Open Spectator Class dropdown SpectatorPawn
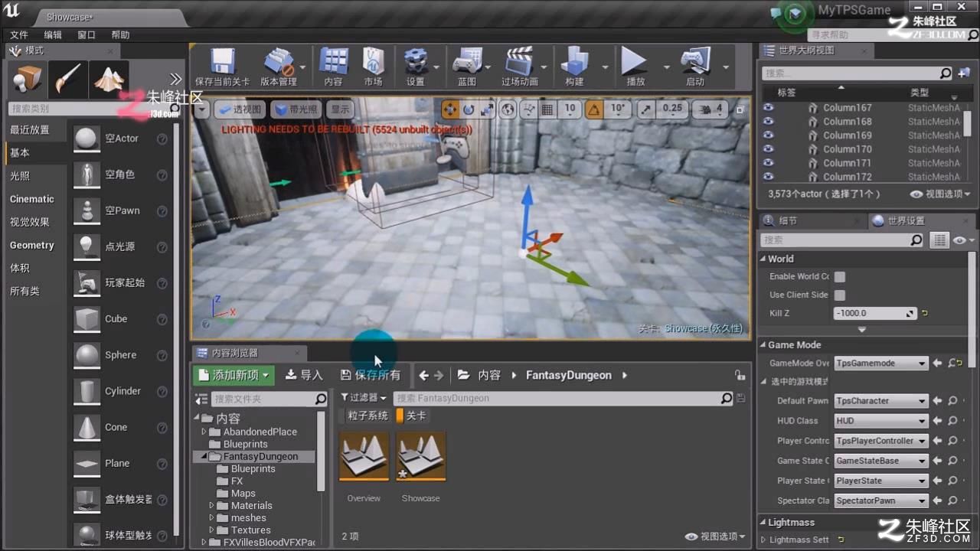980x551 pixels. (x=880, y=500)
